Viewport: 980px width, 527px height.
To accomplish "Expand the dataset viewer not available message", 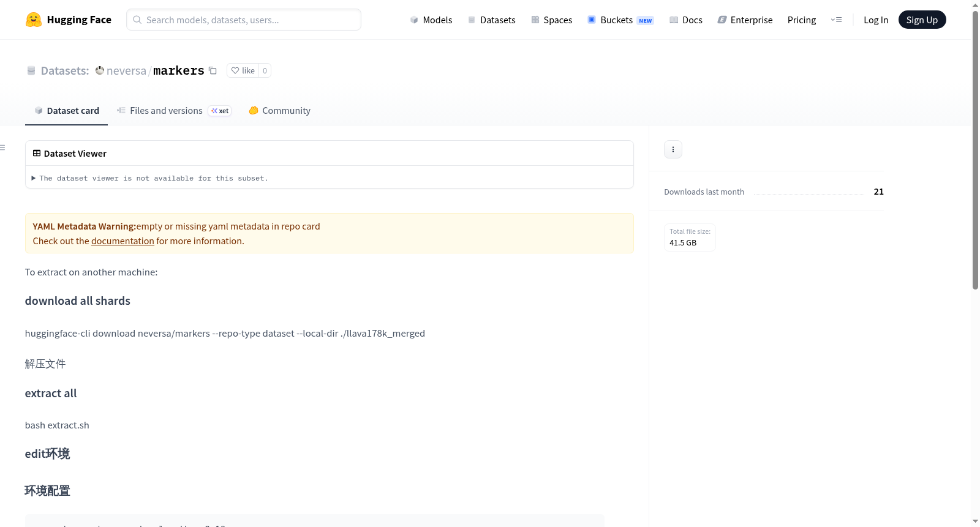I will tap(149, 178).
